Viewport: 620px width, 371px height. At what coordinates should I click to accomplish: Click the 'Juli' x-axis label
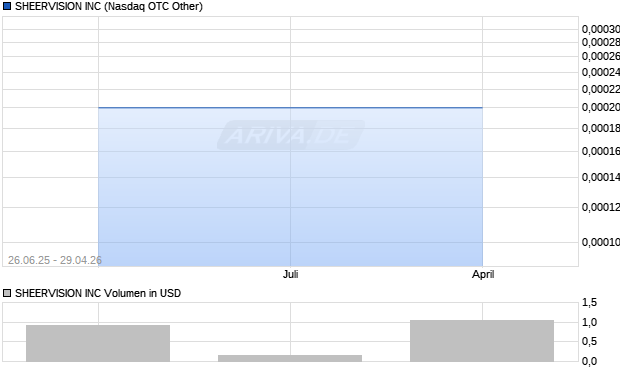(x=290, y=274)
